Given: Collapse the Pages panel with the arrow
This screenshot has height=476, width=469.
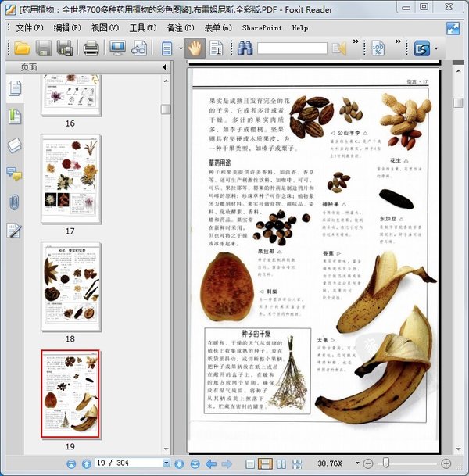Looking at the screenshot, I should click(164, 67).
